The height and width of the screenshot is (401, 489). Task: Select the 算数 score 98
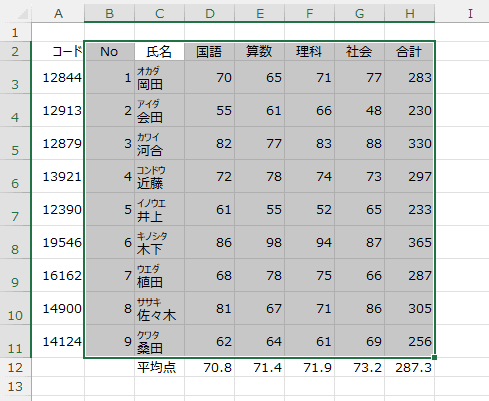pyautogui.click(x=259, y=242)
